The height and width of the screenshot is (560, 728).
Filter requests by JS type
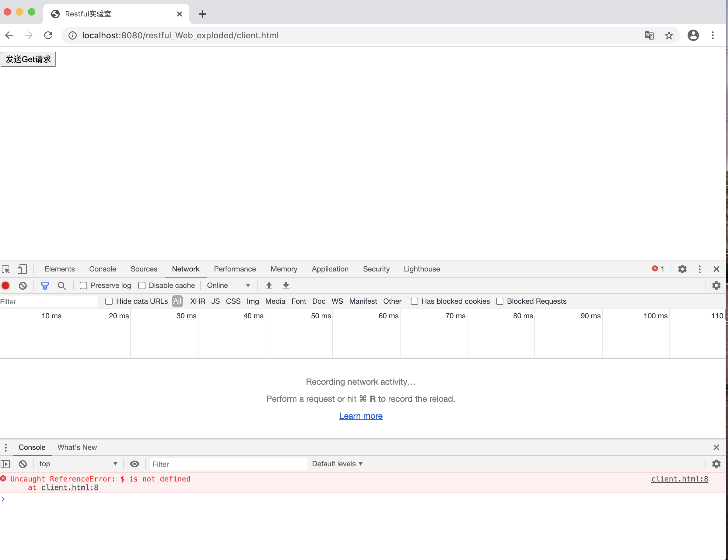[x=215, y=301]
